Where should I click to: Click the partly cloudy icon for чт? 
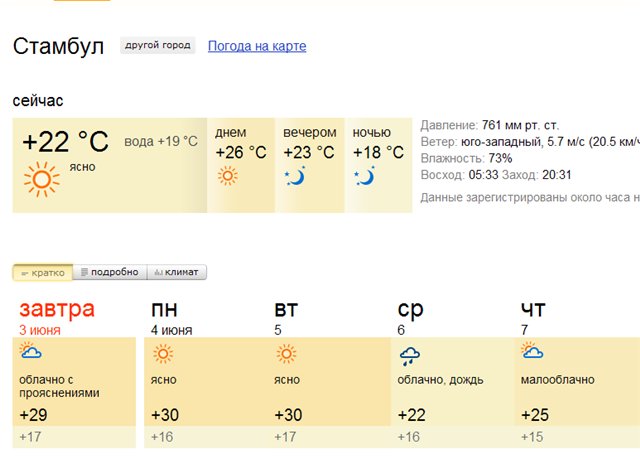532,352
